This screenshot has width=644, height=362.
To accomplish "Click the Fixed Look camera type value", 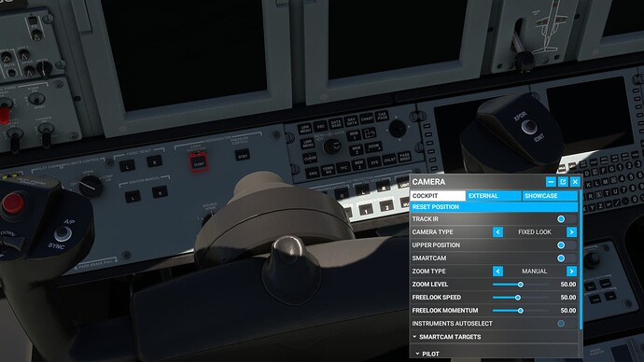I will (535, 232).
